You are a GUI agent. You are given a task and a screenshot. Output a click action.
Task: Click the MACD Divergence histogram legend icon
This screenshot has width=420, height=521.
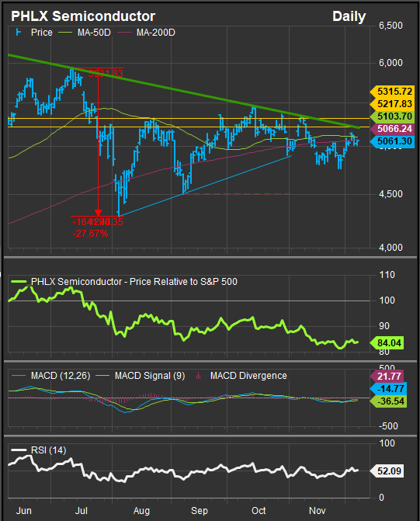[x=199, y=376]
